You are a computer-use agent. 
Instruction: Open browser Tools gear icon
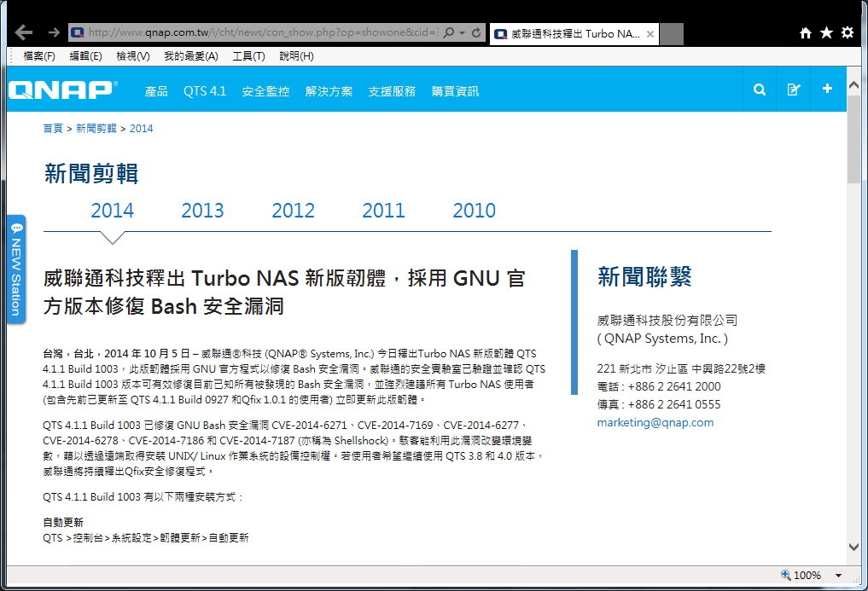848,32
